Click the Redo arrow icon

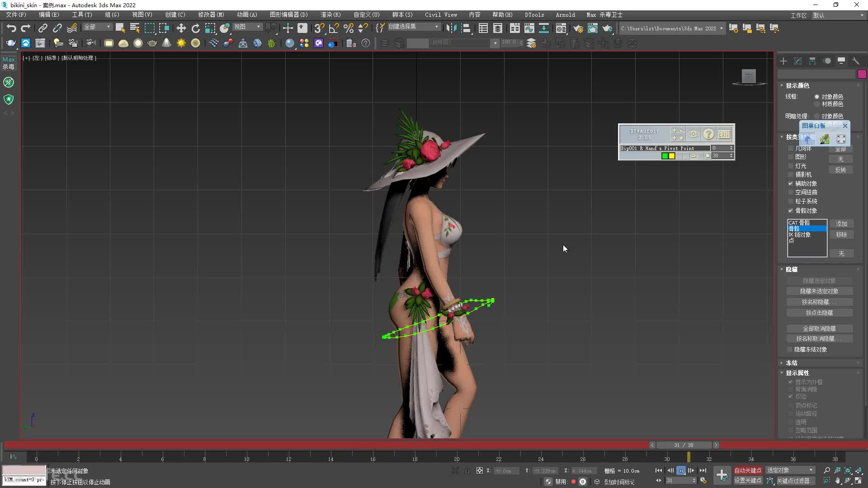[26, 28]
